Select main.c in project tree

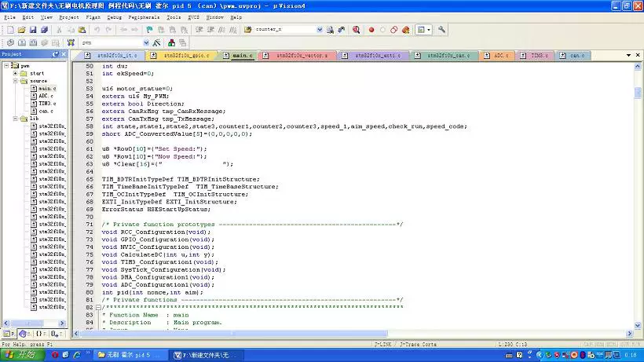coord(47,88)
